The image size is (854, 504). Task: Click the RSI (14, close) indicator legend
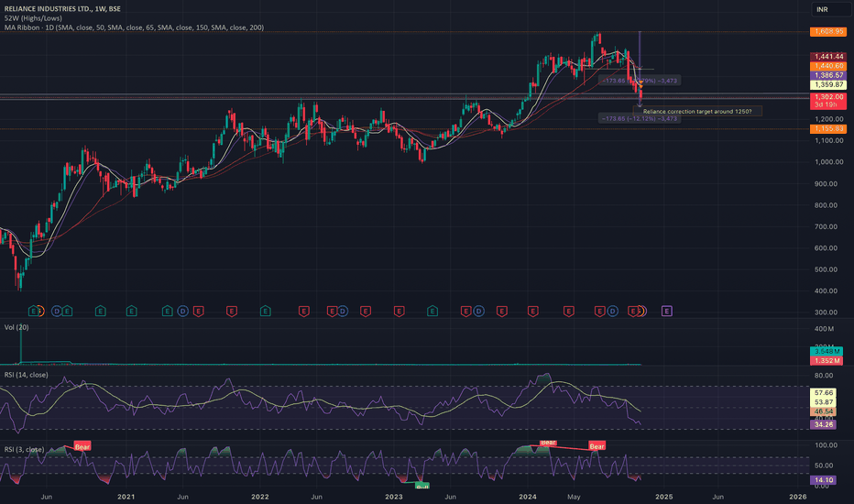click(27, 375)
